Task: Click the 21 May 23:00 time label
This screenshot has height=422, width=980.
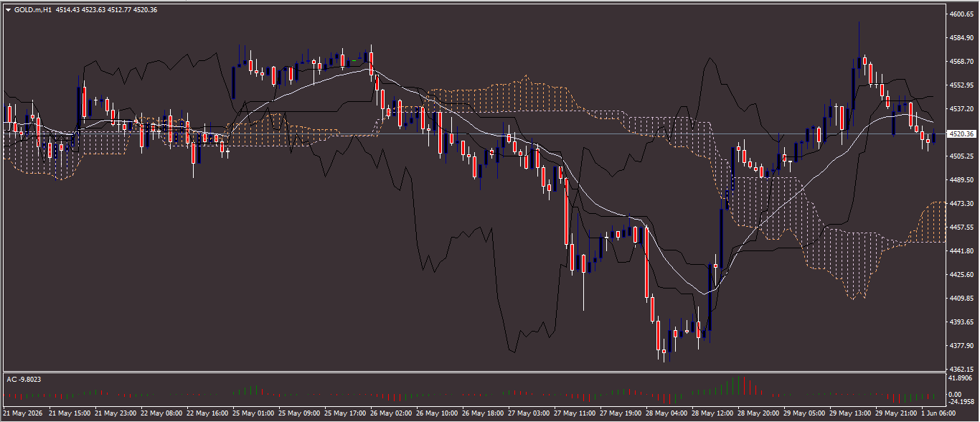Action: coord(116,414)
